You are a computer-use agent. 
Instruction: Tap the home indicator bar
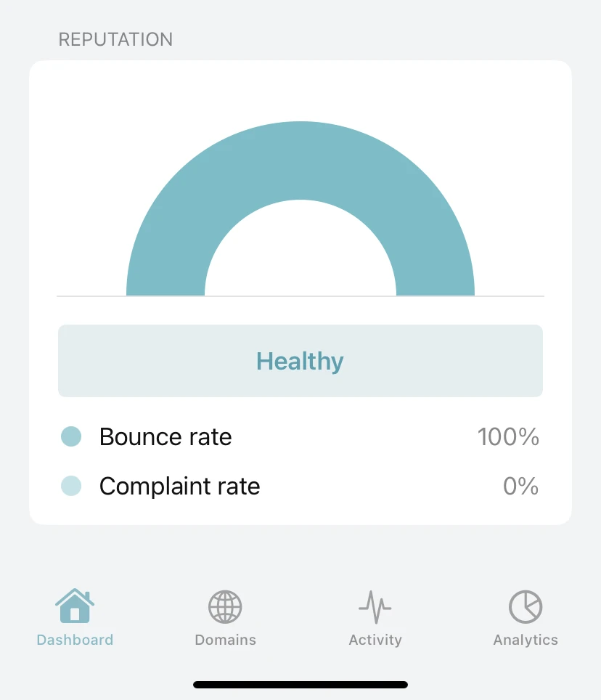point(300,685)
